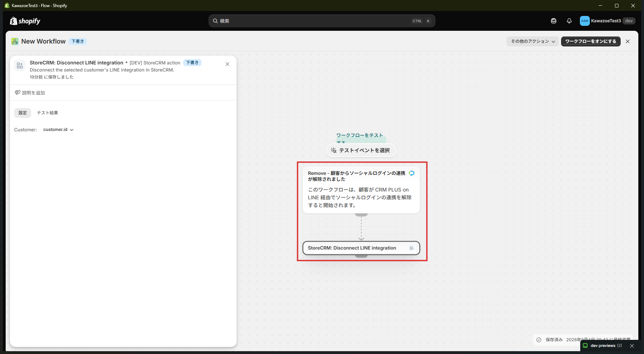This screenshot has height=354, width=644.
Task: Click the CRM PLUS icon on trigger card
Action: click(412, 173)
